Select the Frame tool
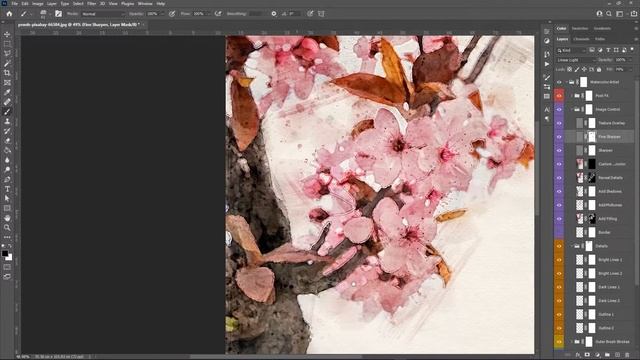 7,82
